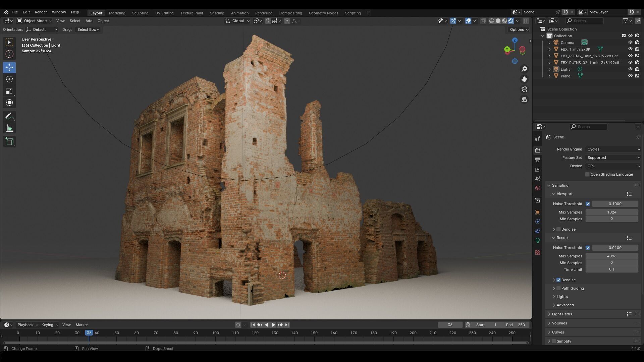Click the viewport Max Samples 1024 field

pos(611,212)
